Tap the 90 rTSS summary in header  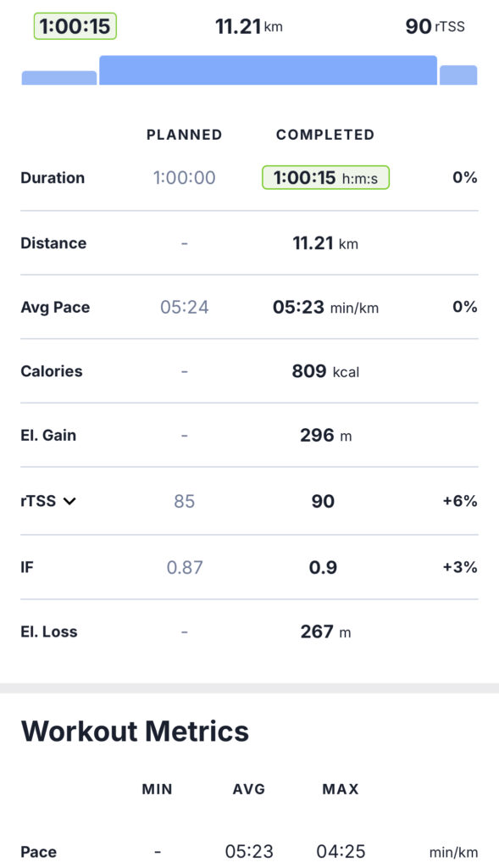point(435,26)
